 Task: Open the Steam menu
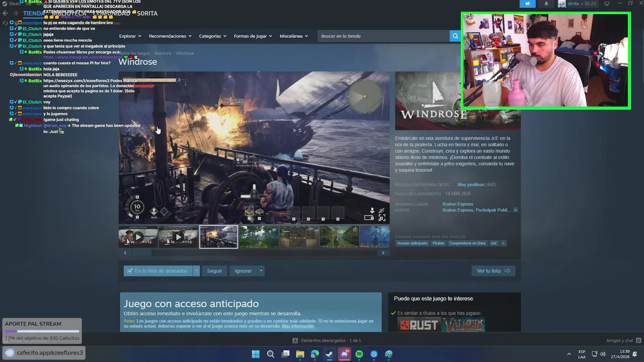[x=12, y=4]
